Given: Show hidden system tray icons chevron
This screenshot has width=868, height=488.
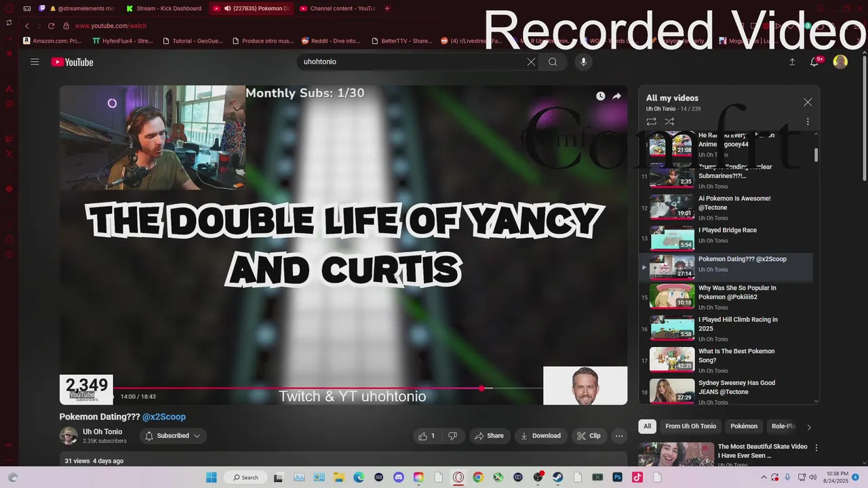Looking at the screenshot, I should coord(765,477).
